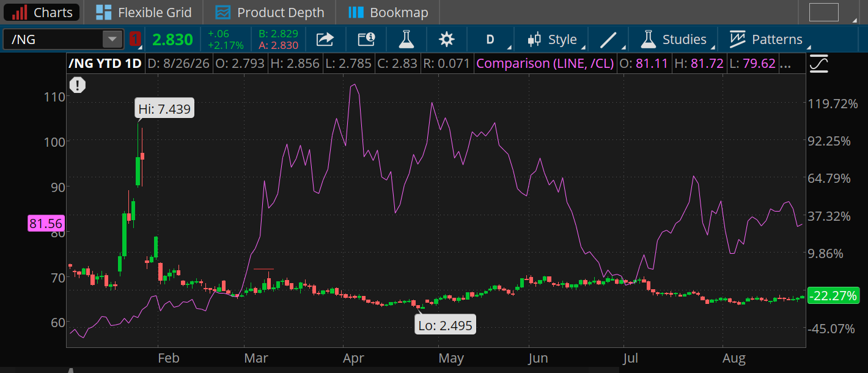Click the /NG symbol input field

coord(53,40)
